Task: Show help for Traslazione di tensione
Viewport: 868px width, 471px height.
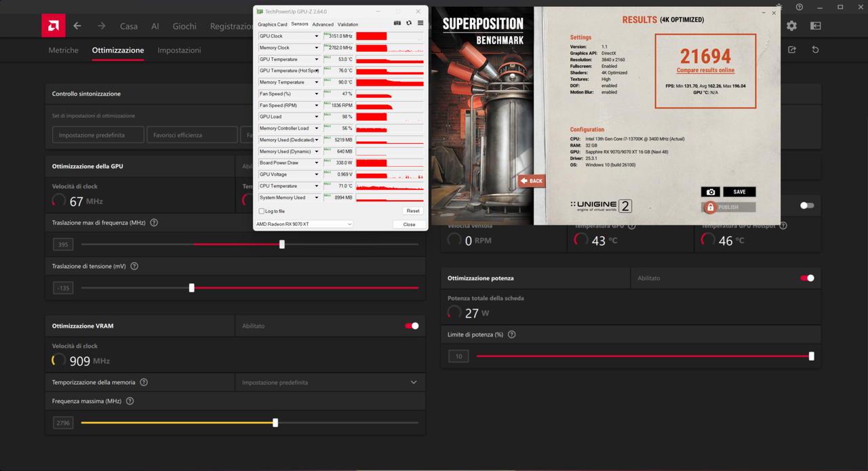Action: pos(134,266)
